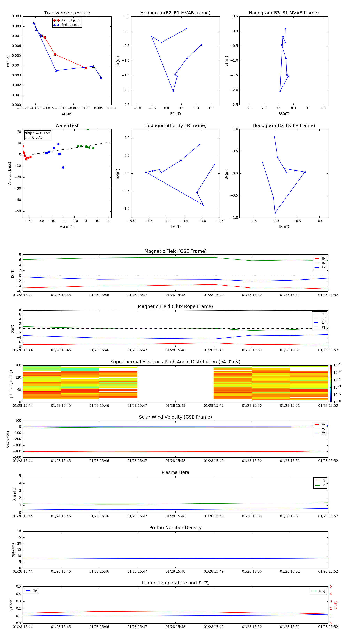Click the 'Hodogram(B2_B1 MVAB frame)' title
Viewport: 351px width, 644px height.
click(x=175, y=13)
